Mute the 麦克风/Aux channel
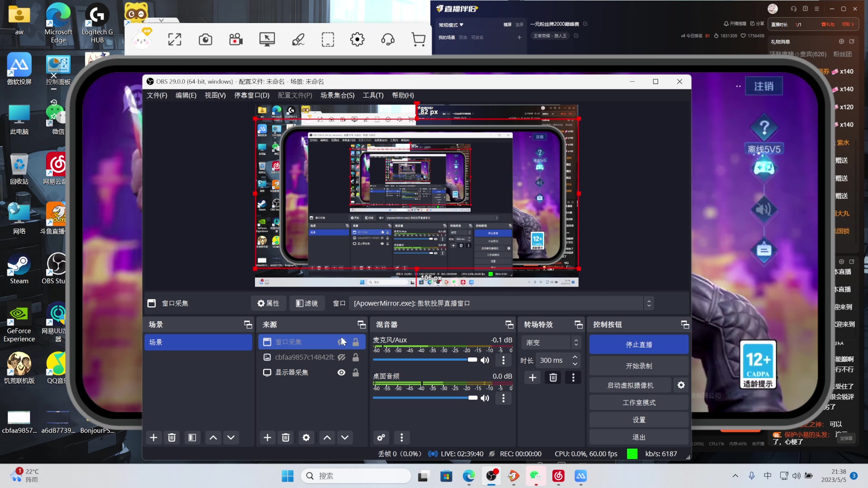The width and height of the screenshot is (868, 488). point(485,360)
